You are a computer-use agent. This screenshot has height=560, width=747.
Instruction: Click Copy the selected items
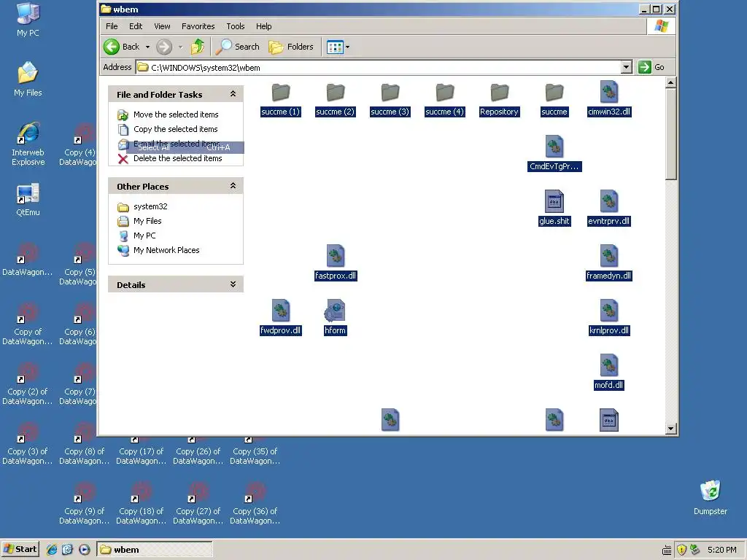(x=175, y=129)
